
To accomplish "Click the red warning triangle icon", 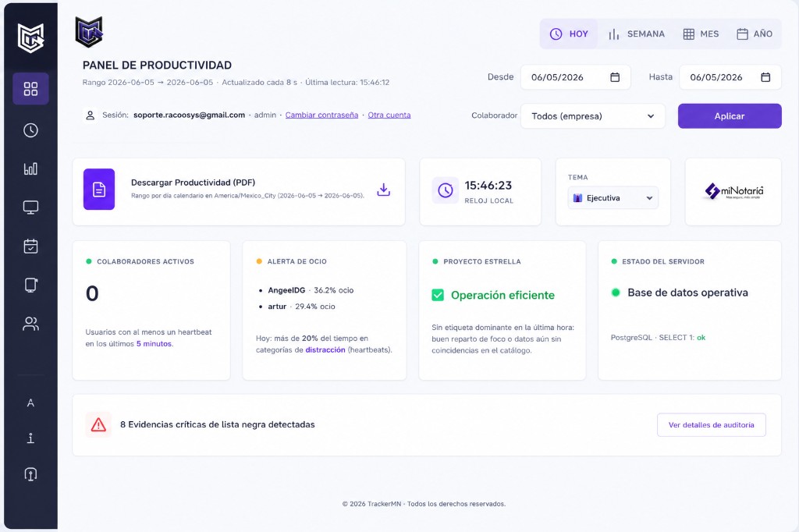I will coord(98,424).
